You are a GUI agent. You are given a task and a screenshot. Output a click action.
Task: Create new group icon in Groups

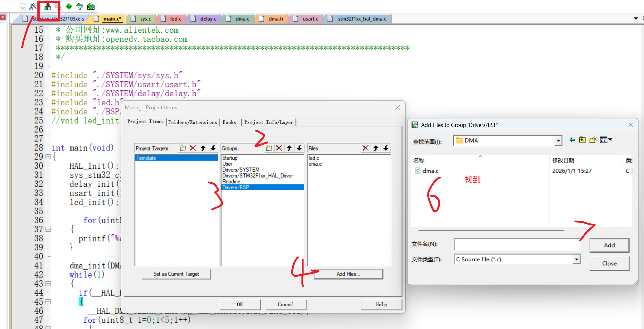coord(269,148)
